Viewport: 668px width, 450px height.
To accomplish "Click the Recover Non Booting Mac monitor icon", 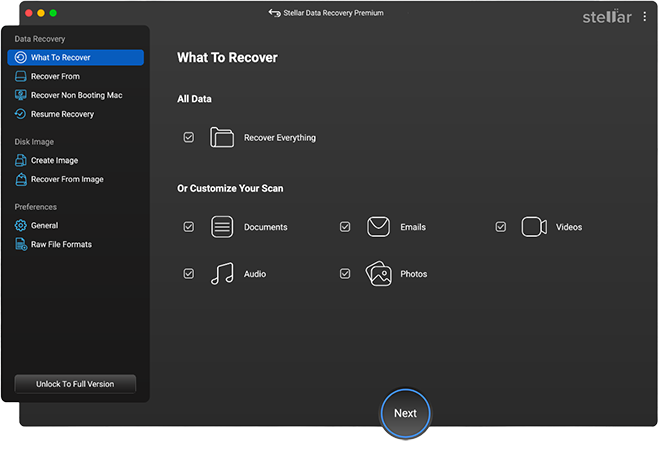I will [x=20, y=95].
